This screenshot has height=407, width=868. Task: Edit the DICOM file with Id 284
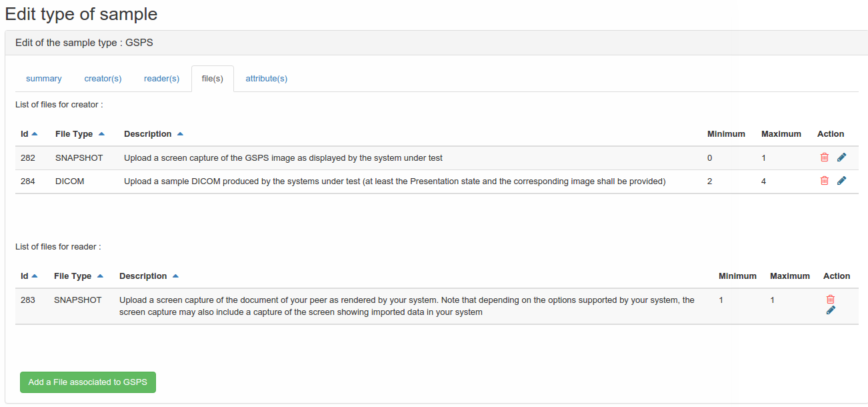pos(841,181)
